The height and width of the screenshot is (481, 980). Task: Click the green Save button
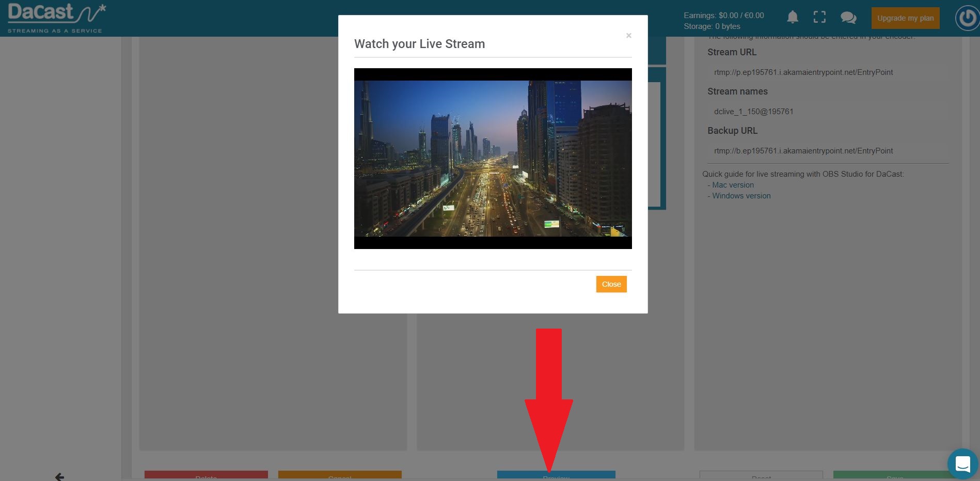895,476
